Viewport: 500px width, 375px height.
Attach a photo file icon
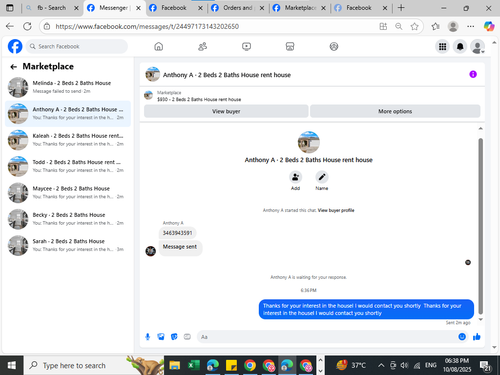pyautogui.click(x=161, y=337)
